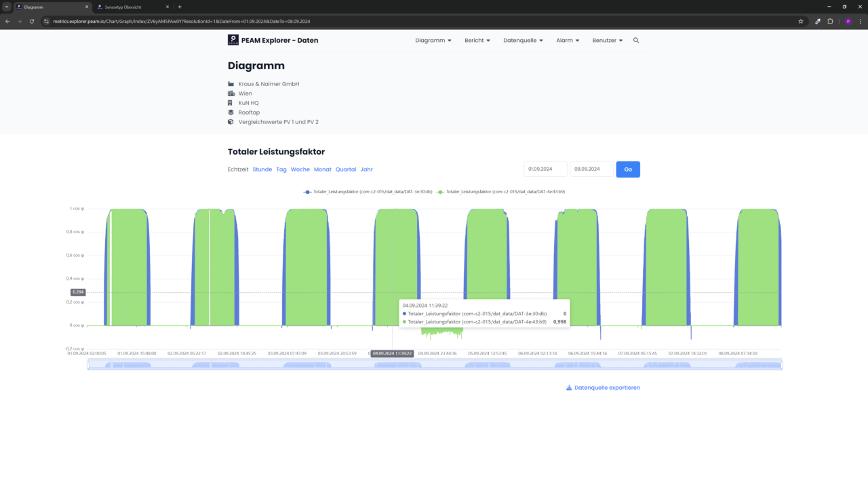Select the Woche resolution link
This screenshot has width=868, height=488.
pyautogui.click(x=300, y=169)
